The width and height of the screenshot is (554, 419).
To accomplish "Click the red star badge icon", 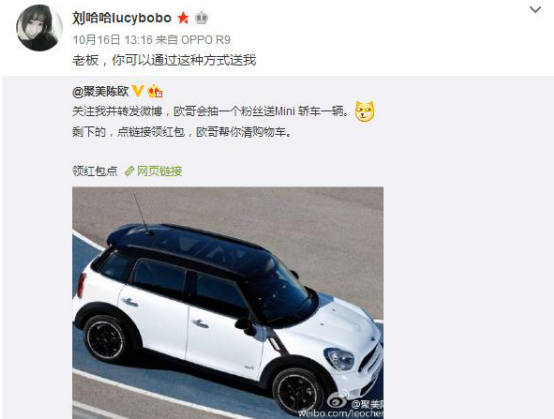I will tap(183, 18).
